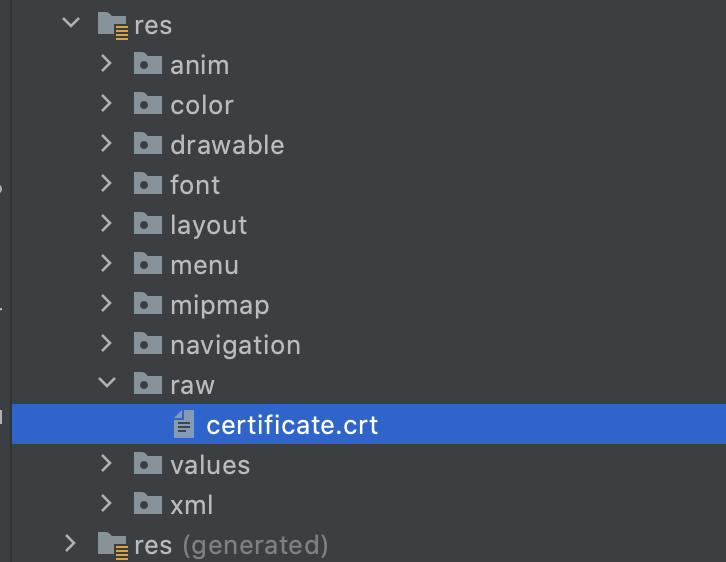The width and height of the screenshot is (726, 562).
Task: Expand the mipmap folder arrow
Action: pyautogui.click(x=106, y=304)
